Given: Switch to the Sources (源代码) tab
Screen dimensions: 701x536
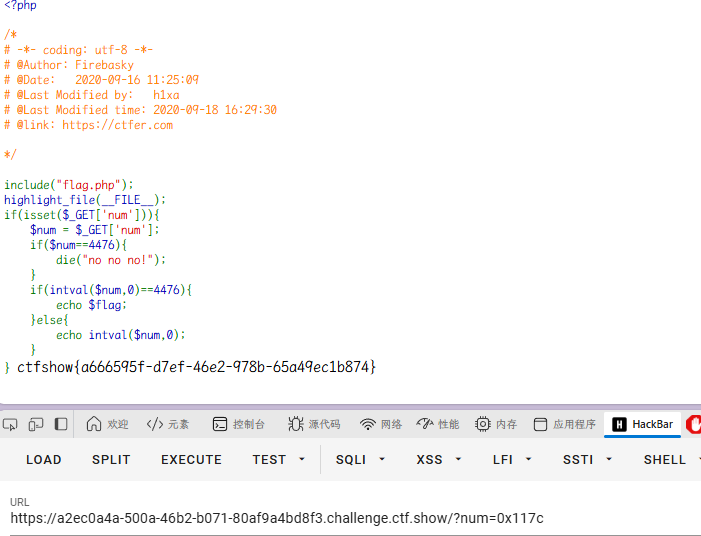Looking at the screenshot, I should (314, 424).
